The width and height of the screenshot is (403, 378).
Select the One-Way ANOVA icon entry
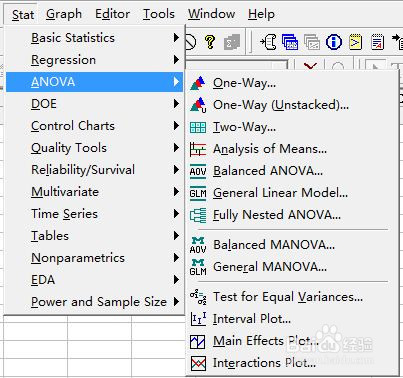(x=198, y=83)
